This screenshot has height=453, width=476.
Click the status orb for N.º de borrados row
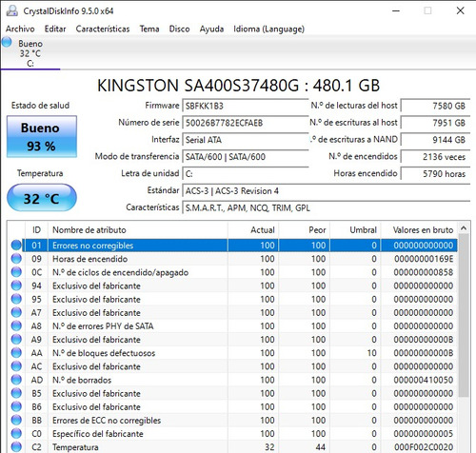16,380
